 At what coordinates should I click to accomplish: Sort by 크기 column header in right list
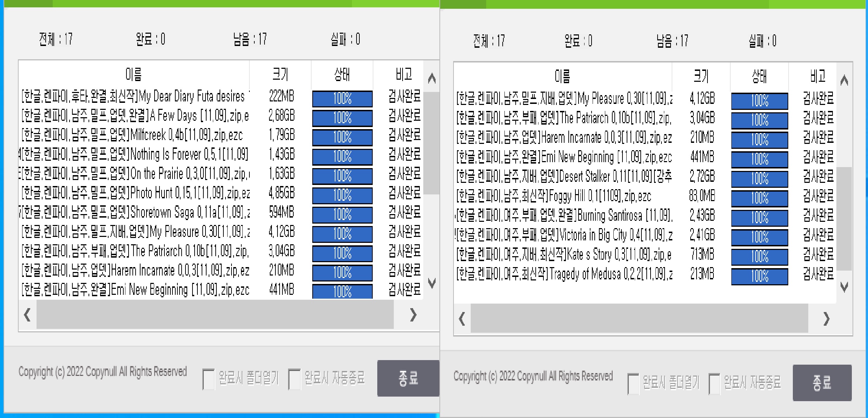pyautogui.click(x=701, y=76)
